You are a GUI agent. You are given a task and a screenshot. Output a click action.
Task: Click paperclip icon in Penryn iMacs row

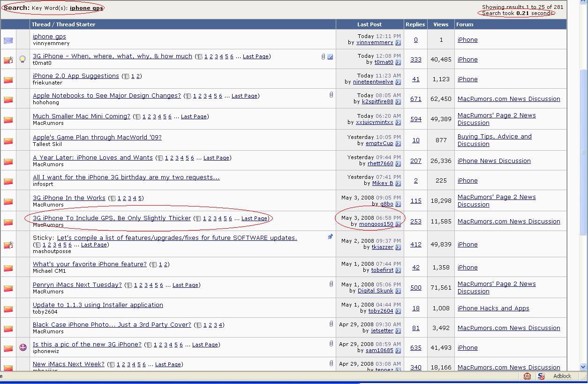tap(331, 284)
